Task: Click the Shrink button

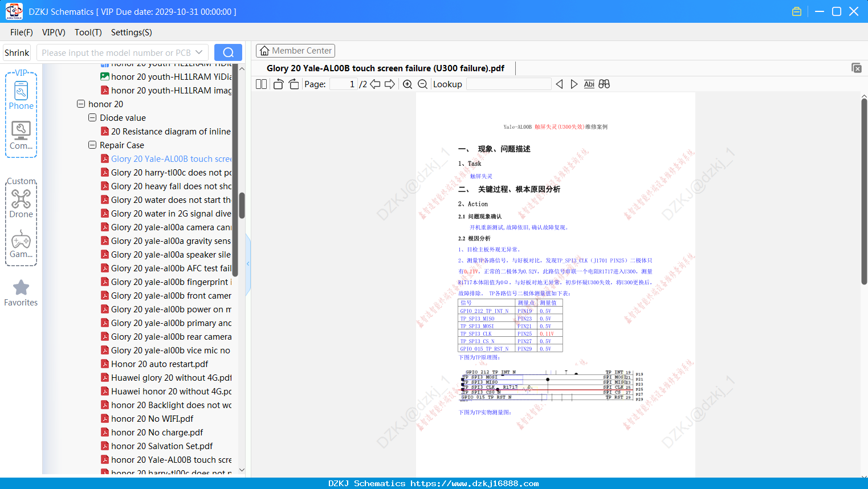Action: pyautogui.click(x=17, y=52)
